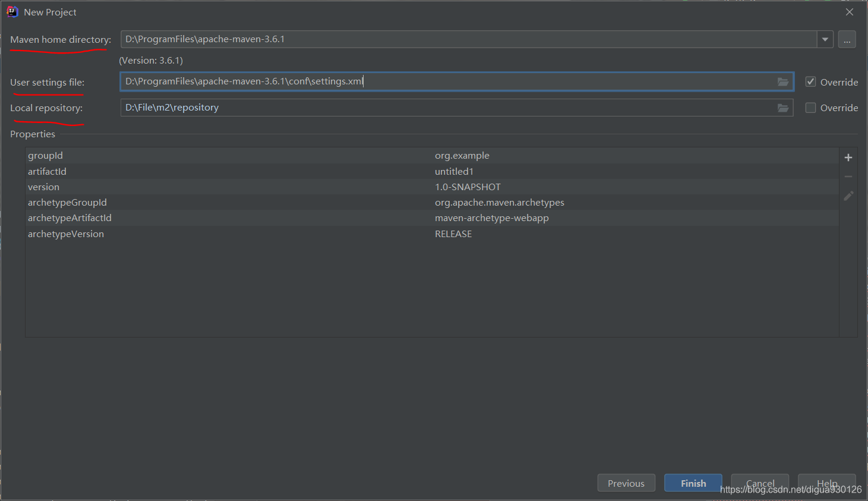Close the New Project window
This screenshot has width=868, height=501.
[x=850, y=12]
